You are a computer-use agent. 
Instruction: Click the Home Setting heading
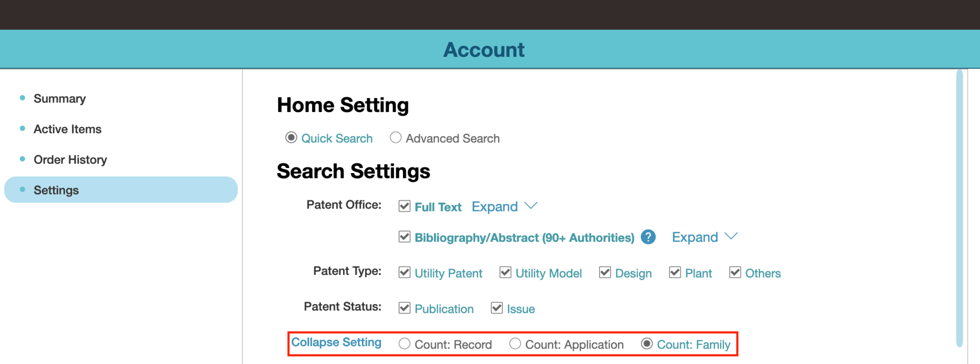point(343,105)
